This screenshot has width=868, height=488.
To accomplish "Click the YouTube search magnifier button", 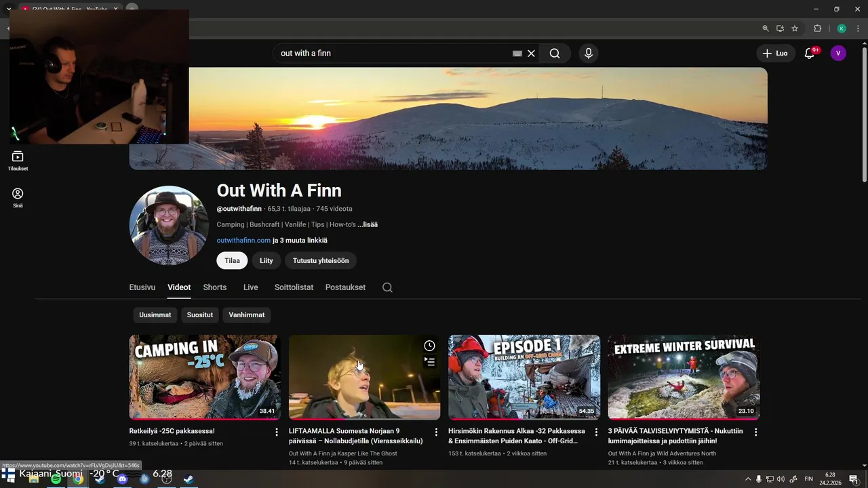I will pos(555,54).
